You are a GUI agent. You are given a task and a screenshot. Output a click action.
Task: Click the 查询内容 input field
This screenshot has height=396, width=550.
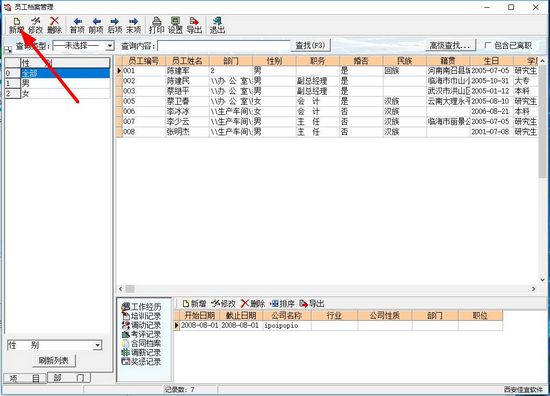tap(224, 46)
